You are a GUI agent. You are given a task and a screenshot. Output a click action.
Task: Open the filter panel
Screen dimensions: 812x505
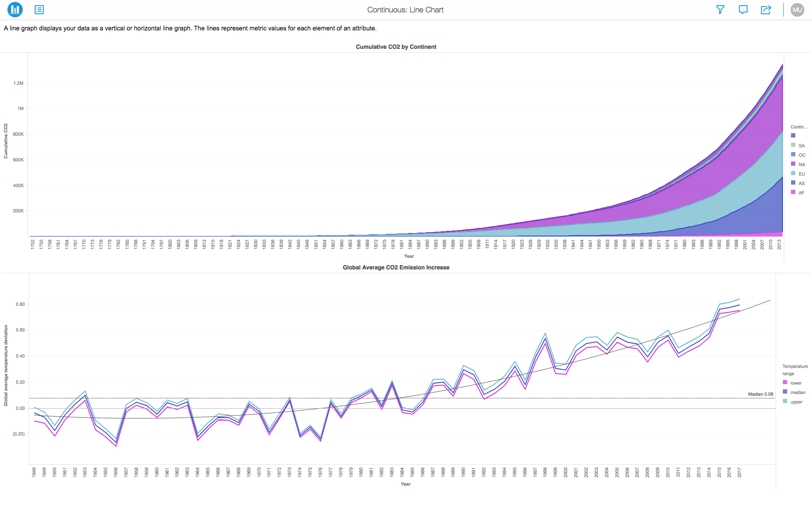click(720, 9)
